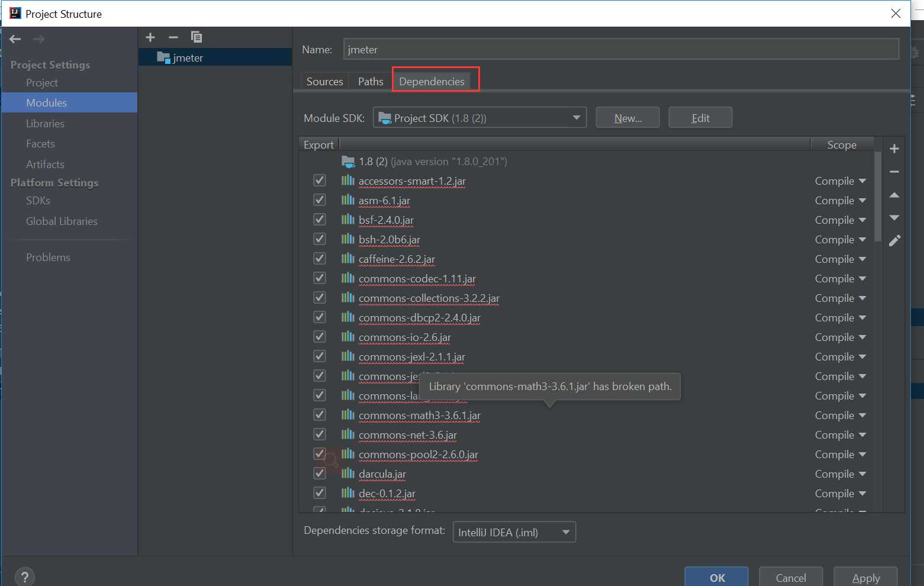The width and height of the screenshot is (924, 586).
Task: Click the Apply button
Action: pyautogui.click(x=865, y=578)
